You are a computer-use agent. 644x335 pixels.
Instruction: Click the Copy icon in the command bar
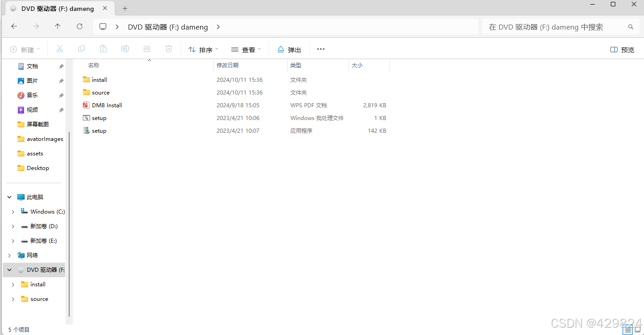click(81, 49)
